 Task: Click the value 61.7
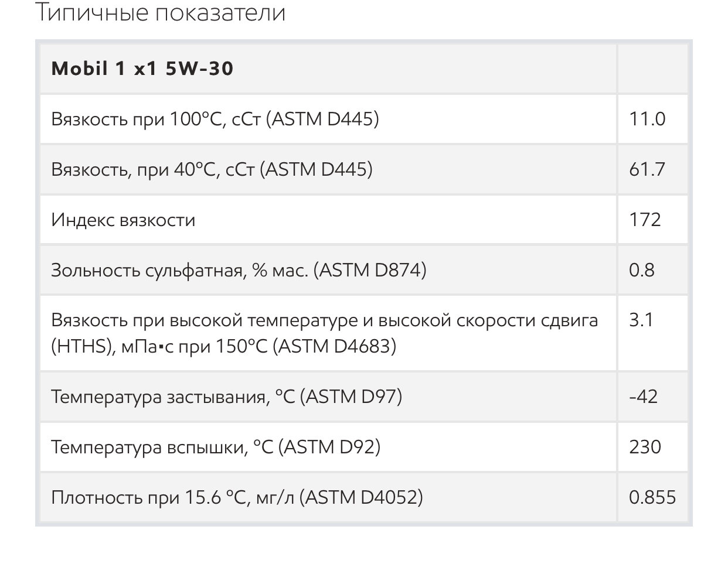[647, 170]
